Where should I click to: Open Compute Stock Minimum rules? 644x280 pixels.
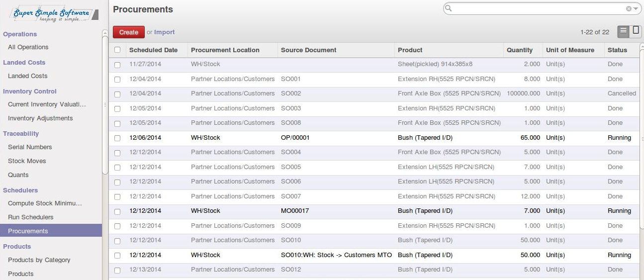pyautogui.click(x=45, y=203)
